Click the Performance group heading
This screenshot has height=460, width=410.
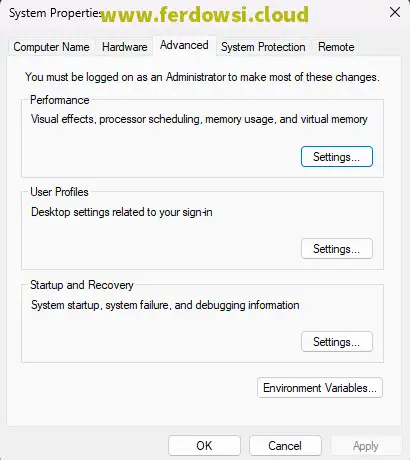60,100
